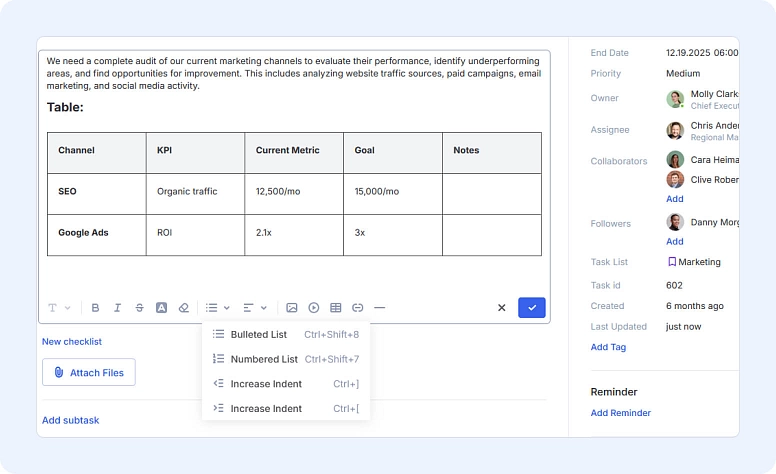Expand the text alignment dropdown

[255, 308]
